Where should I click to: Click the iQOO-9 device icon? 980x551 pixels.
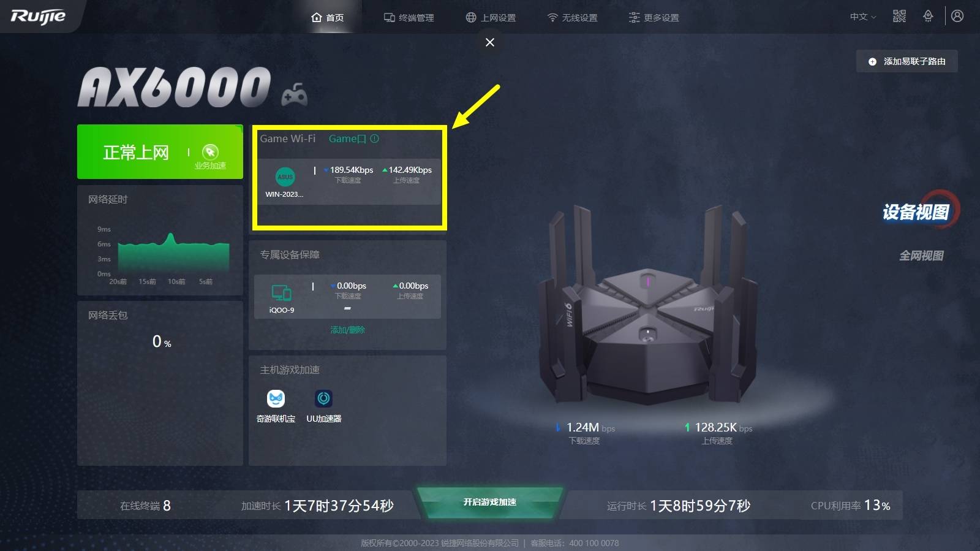(282, 293)
